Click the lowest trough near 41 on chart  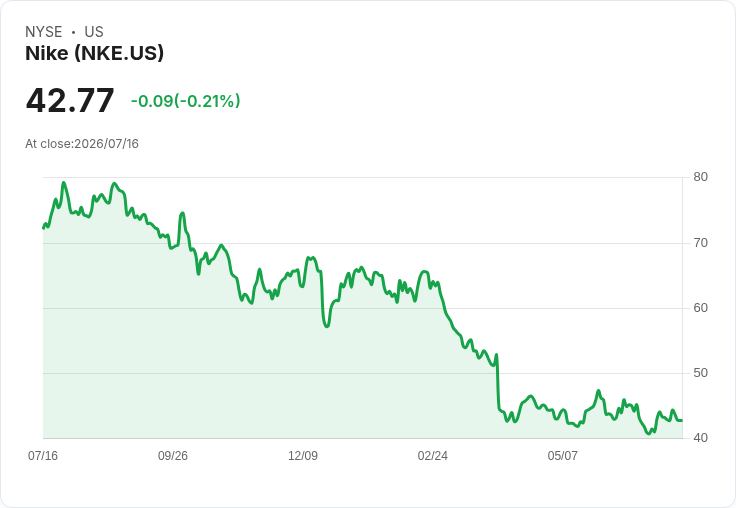(x=649, y=433)
